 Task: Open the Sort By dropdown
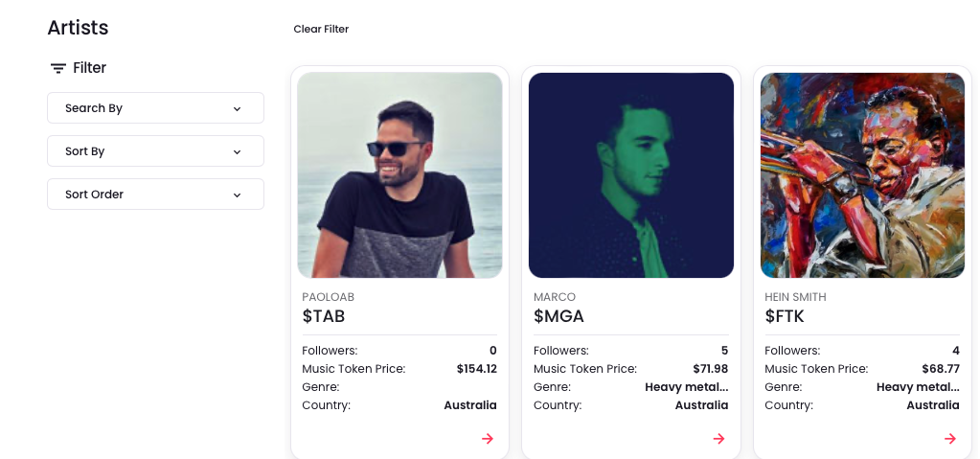(155, 151)
